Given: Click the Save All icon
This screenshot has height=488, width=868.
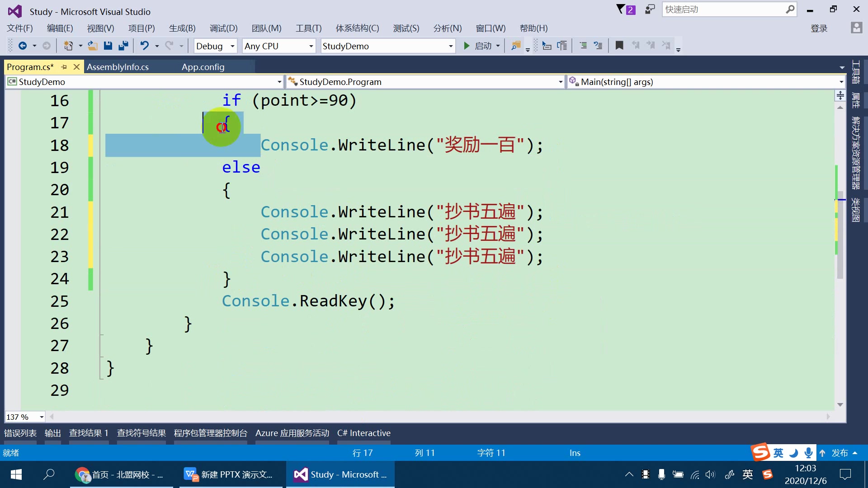Looking at the screenshot, I should (123, 46).
